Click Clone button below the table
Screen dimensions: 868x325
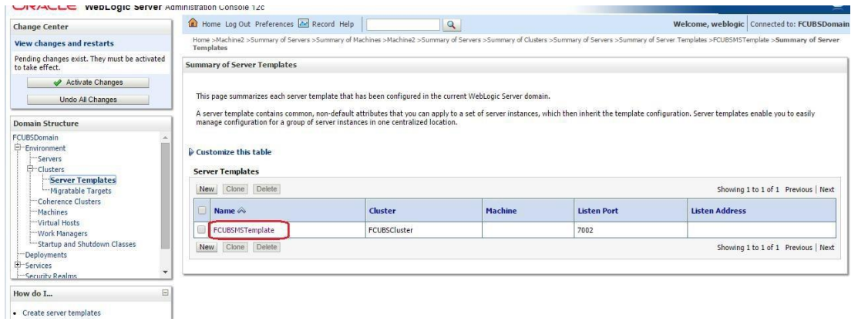click(x=235, y=247)
